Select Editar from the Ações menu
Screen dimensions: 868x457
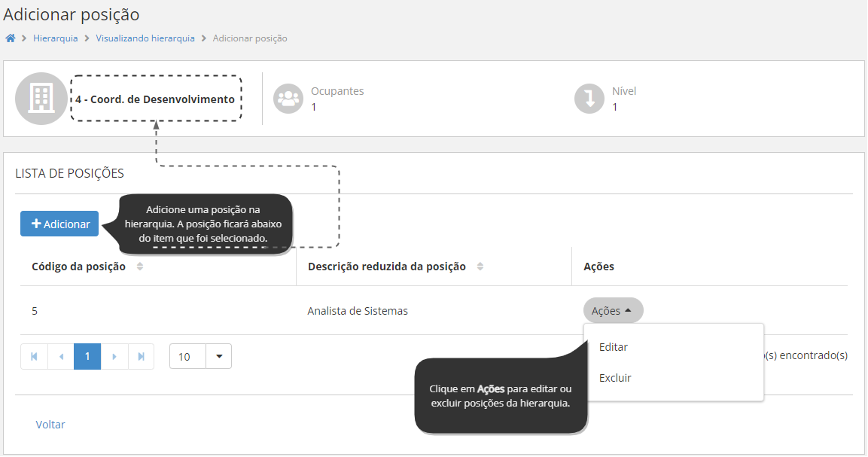click(614, 347)
